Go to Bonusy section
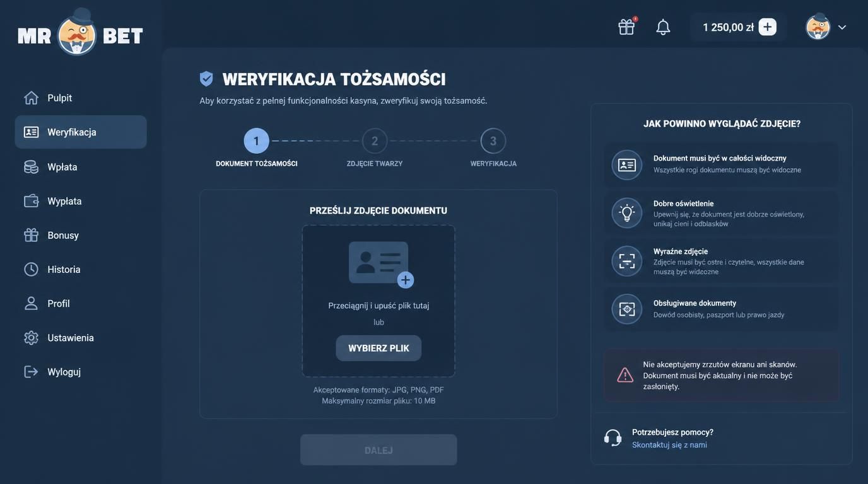The height and width of the screenshot is (484, 868). click(81, 235)
